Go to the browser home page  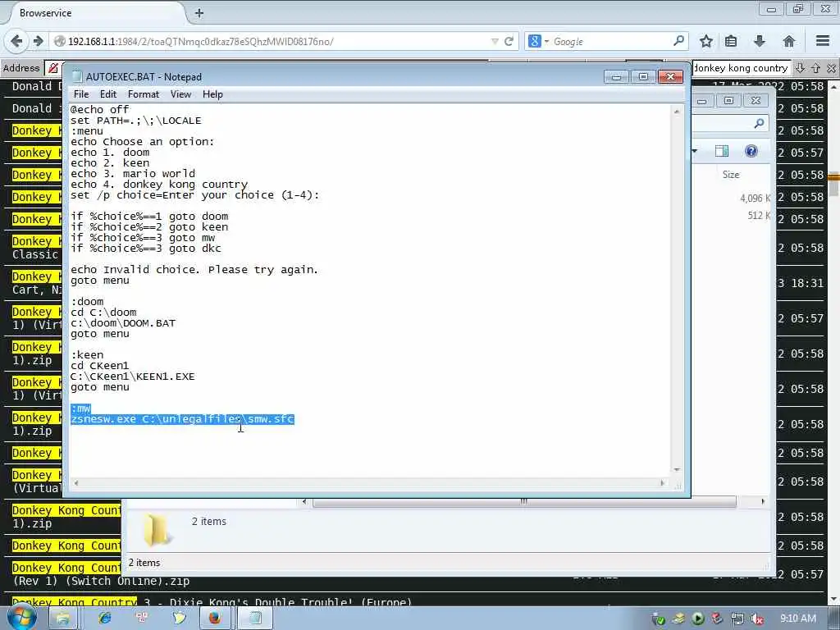788,41
